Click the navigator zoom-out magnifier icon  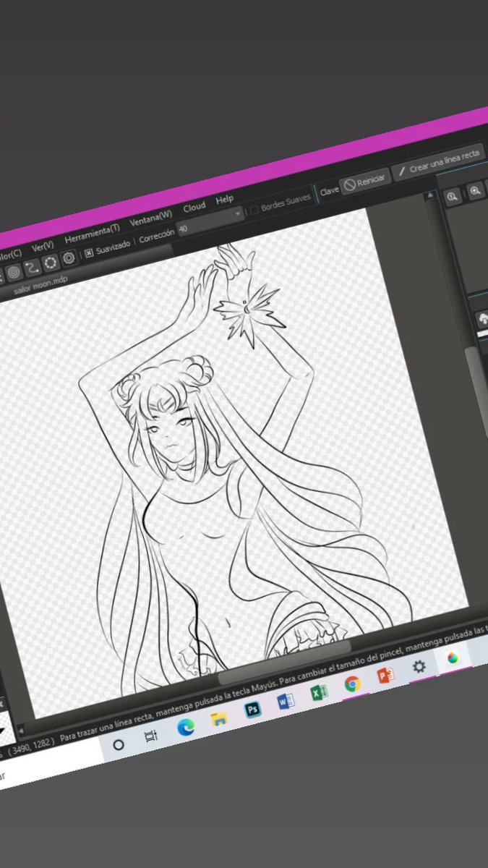pyautogui.click(x=453, y=197)
